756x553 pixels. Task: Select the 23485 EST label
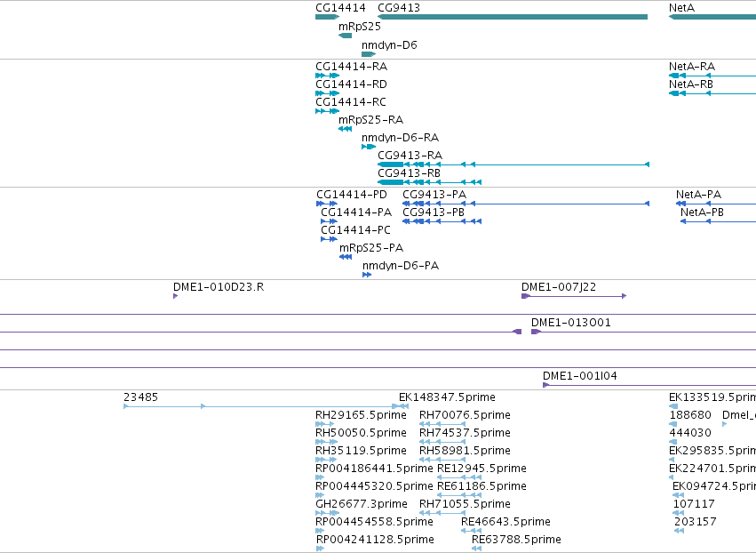tap(140, 397)
